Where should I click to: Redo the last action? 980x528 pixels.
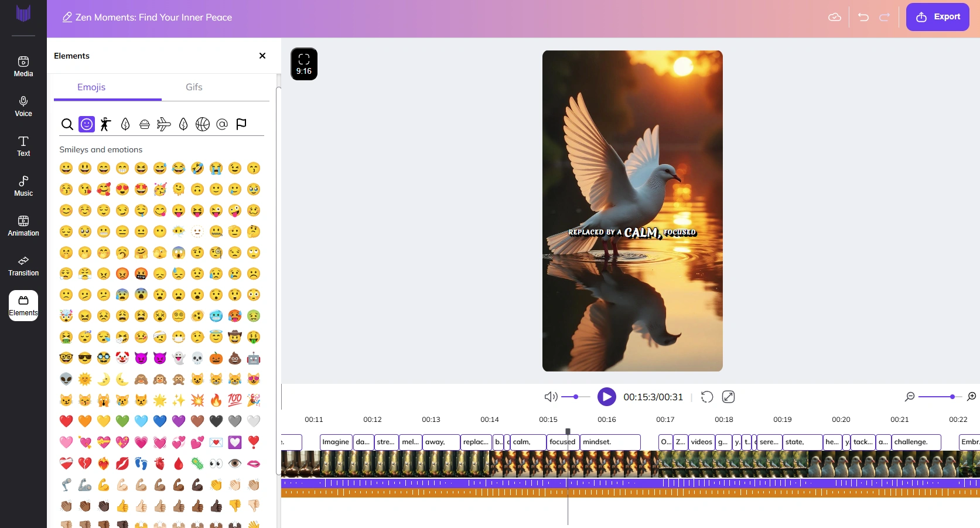885,17
